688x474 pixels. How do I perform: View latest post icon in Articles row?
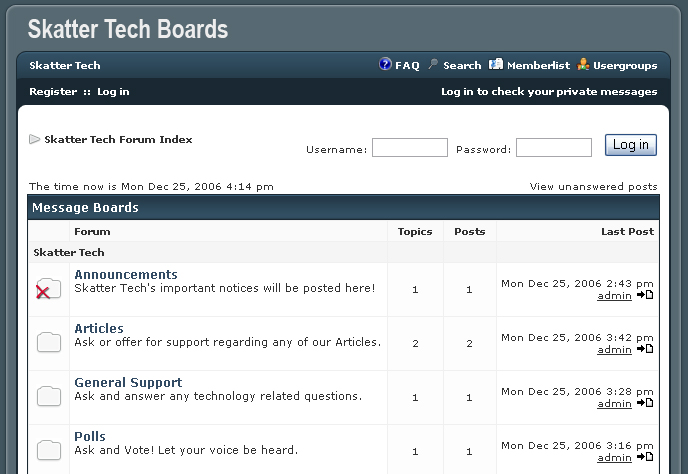pos(645,349)
